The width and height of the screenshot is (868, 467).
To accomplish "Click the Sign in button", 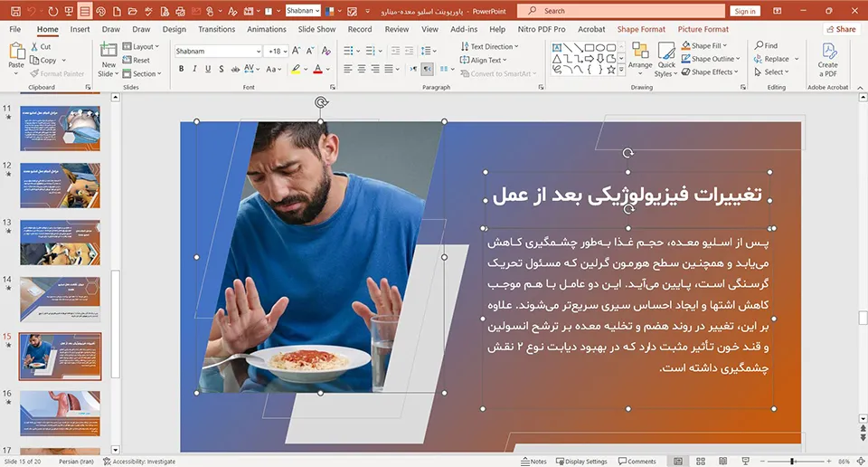I will (745, 11).
